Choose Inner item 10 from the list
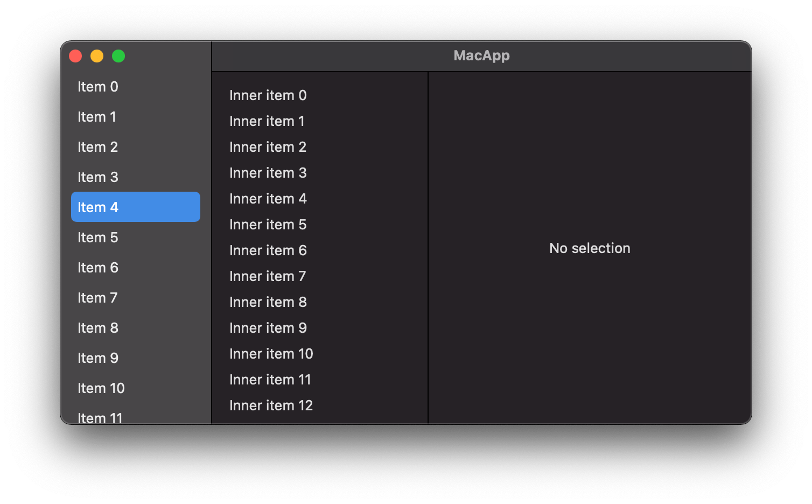 point(271,353)
